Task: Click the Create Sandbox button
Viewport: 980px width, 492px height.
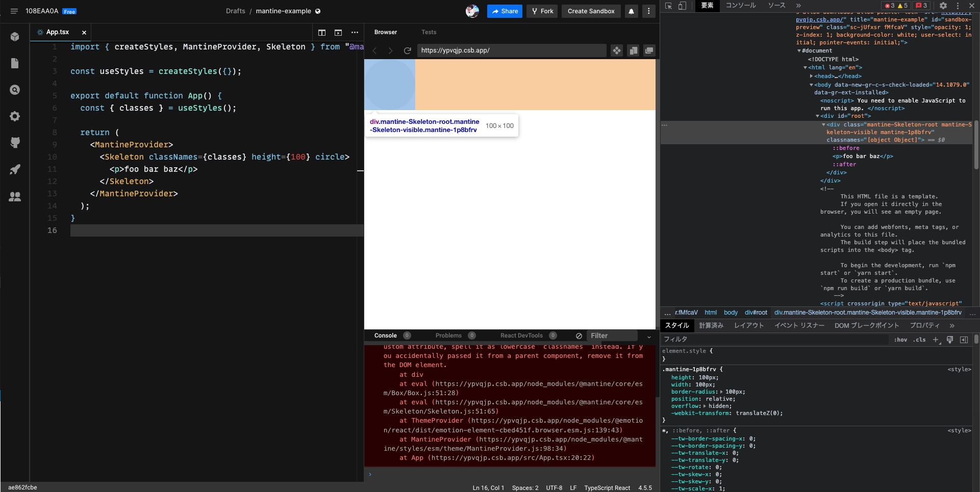Action: pyautogui.click(x=591, y=11)
